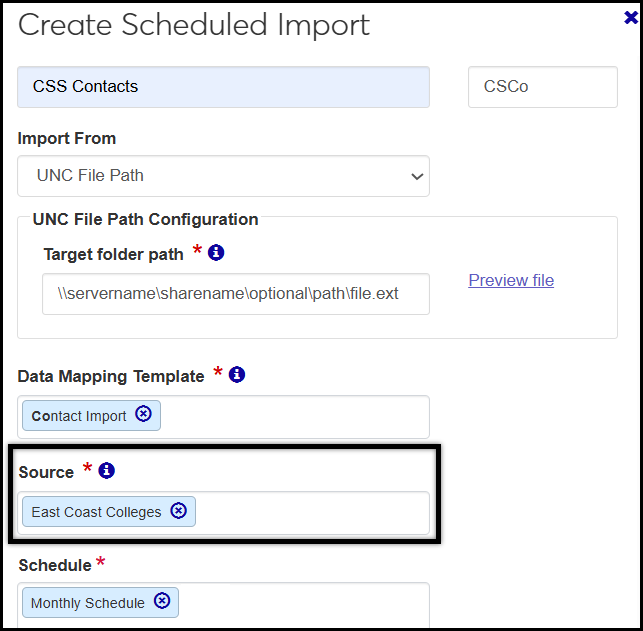
Task: Click the CSS Contacts name field
Action: (223, 87)
